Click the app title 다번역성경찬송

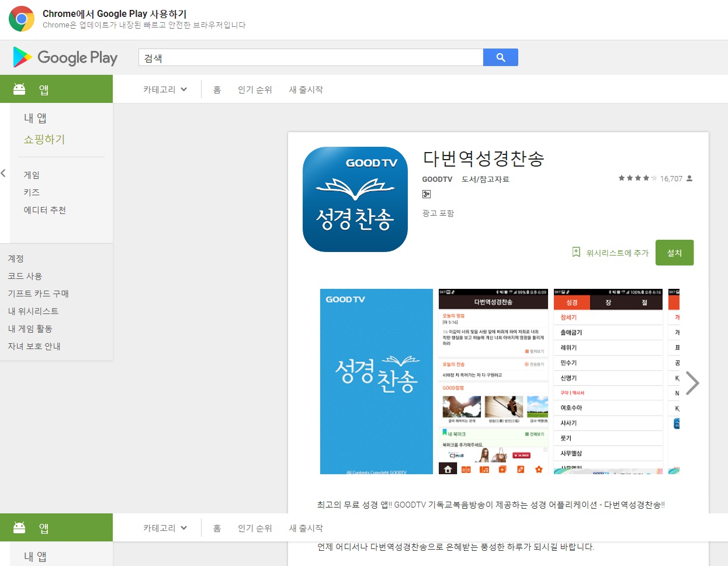coord(484,158)
